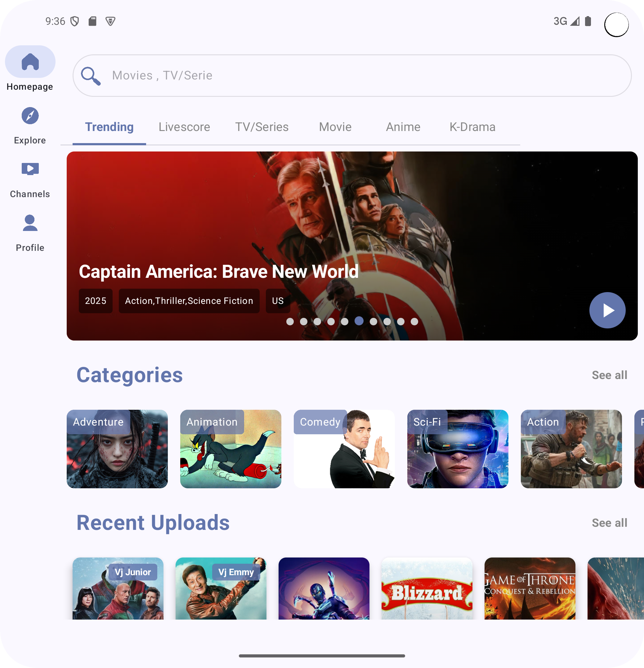The width and height of the screenshot is (644, 668).
Task: Jump to ninth carousel slide dot
Action: click(x=400, y=321)
